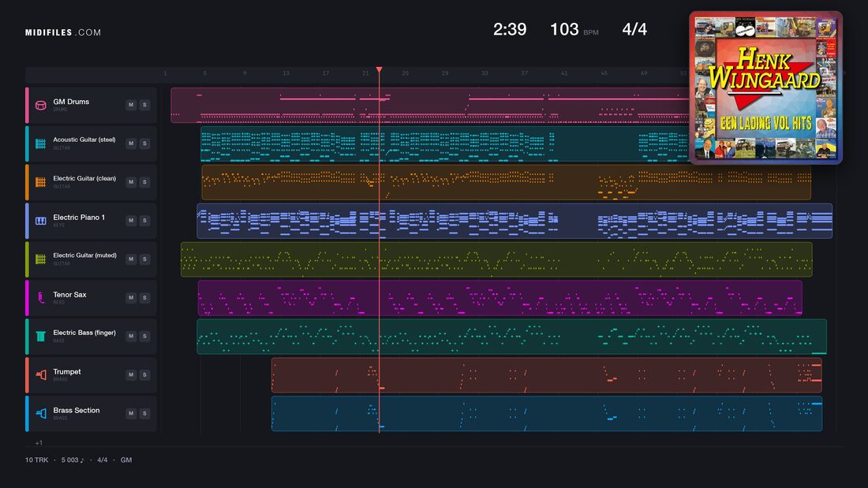The image size is (868, 488).
Task: Solo the Electric Guitar (clean) track
Action: tap(144, 182)
